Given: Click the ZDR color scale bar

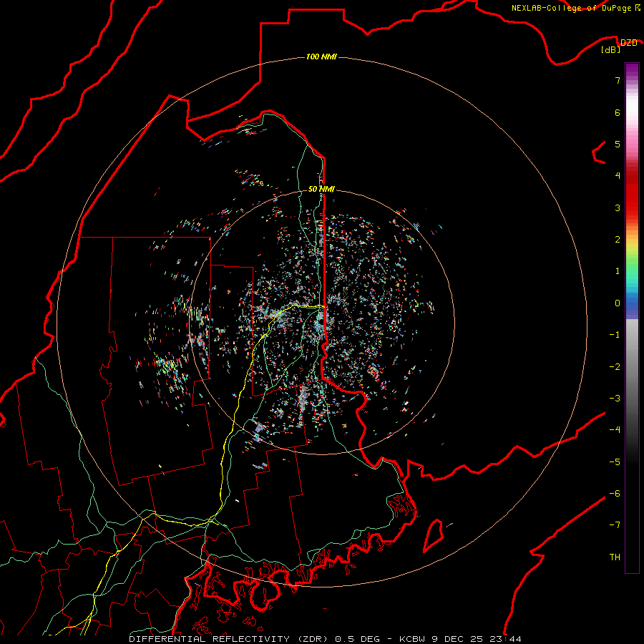Looking at the screenshot, I should pyautogui.click(x=632, y=318).
